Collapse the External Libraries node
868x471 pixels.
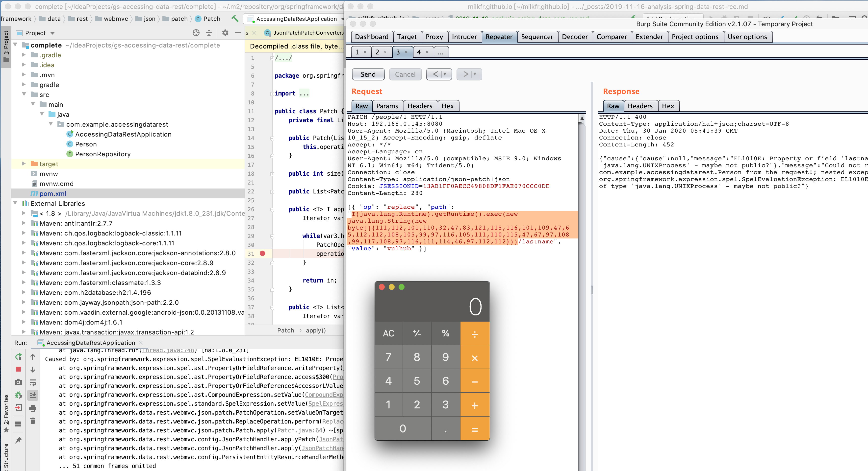[x=15, y=203]
